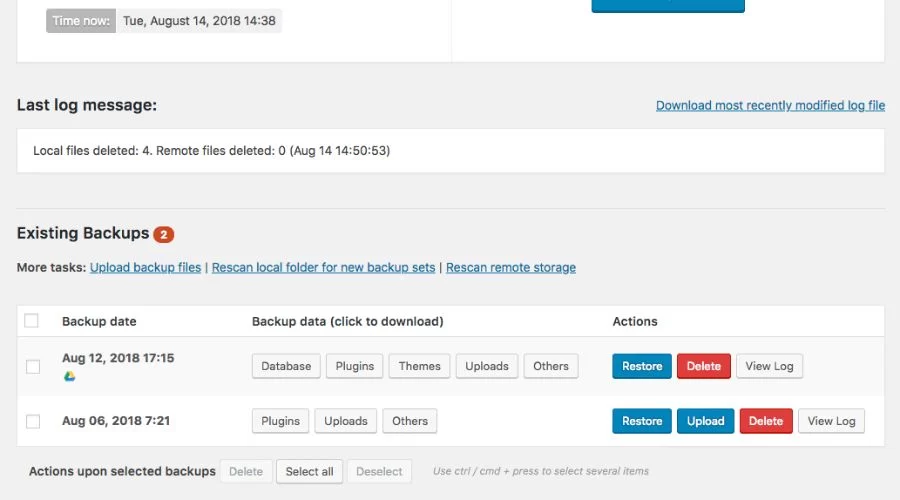Download Themes from the Aug 12 backup
This screenshot has height=500, width=900.
click(x=419, y=366)
